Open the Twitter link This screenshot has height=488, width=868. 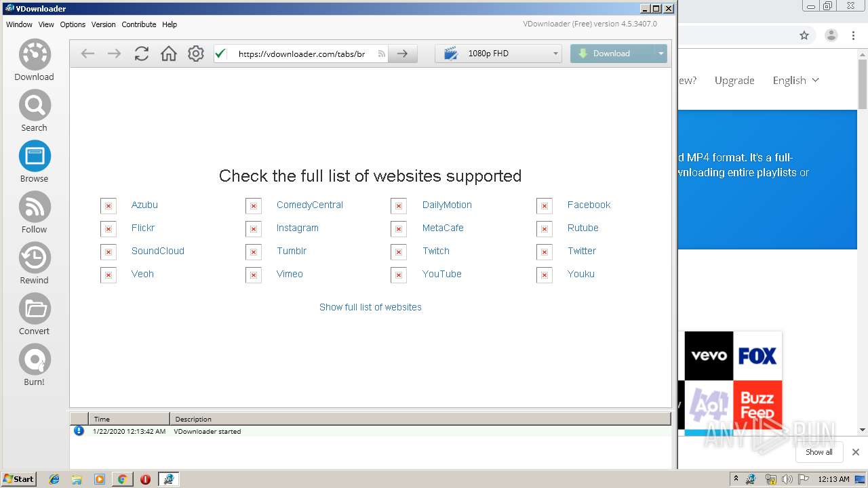pyautogui.click(x=582, y=251)
